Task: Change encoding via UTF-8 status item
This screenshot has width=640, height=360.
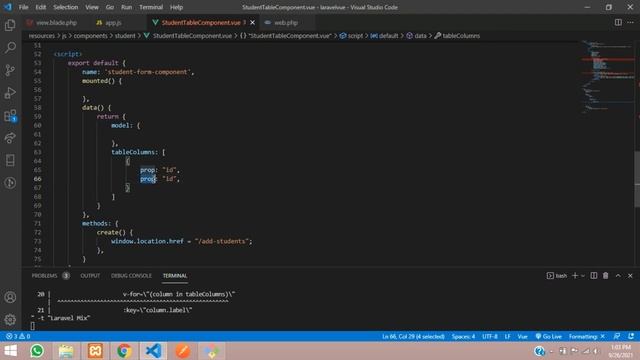Action: point(490,336)
